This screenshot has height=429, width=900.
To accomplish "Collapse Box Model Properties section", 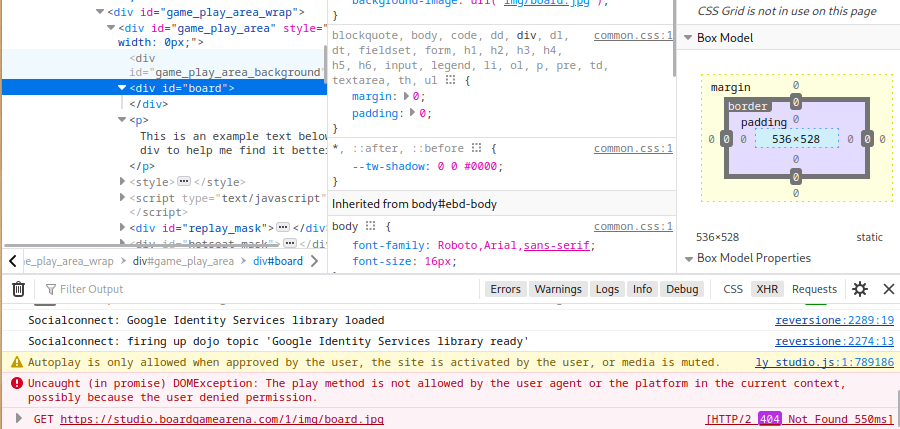I will click(x=689, y=258).
